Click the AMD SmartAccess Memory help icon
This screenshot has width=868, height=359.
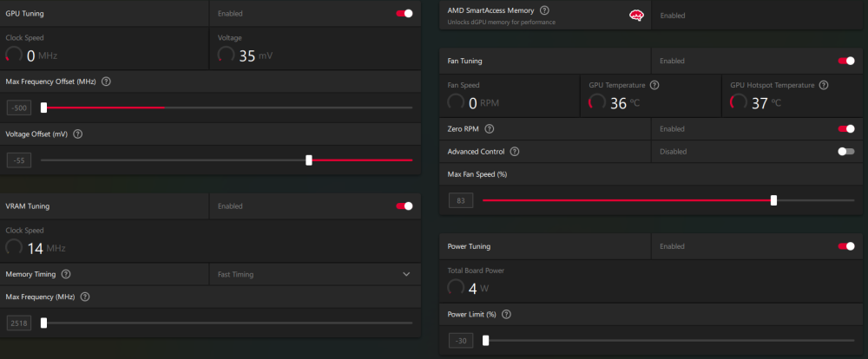coord(544,10)
